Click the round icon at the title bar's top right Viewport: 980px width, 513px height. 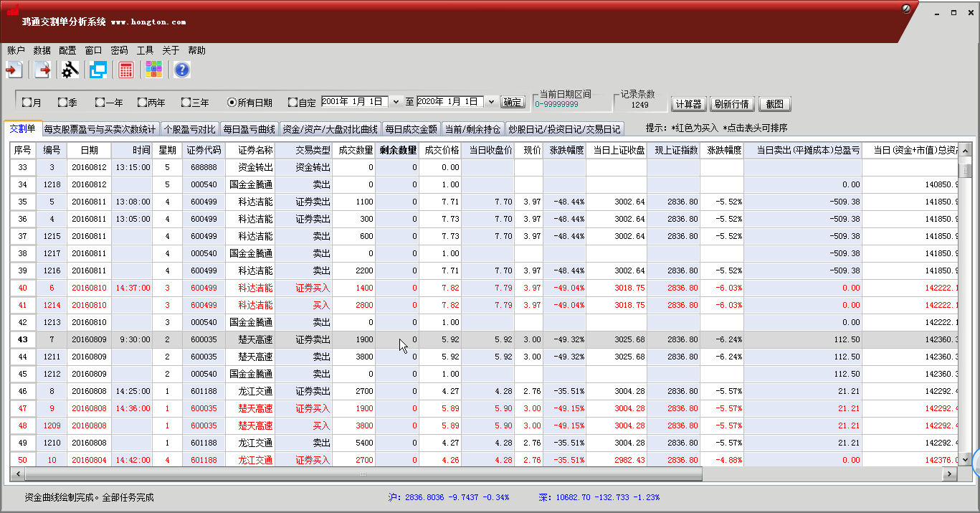click(x=906, y=9)
